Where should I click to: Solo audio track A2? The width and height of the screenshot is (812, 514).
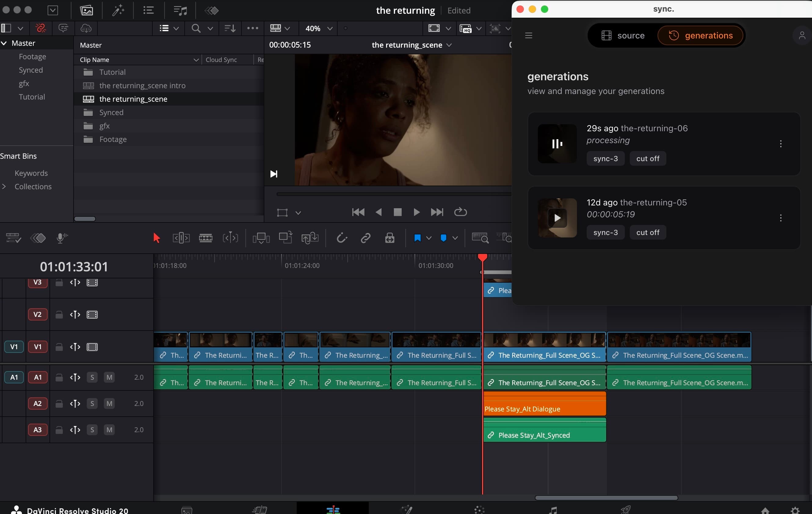(x=92, y=404)
